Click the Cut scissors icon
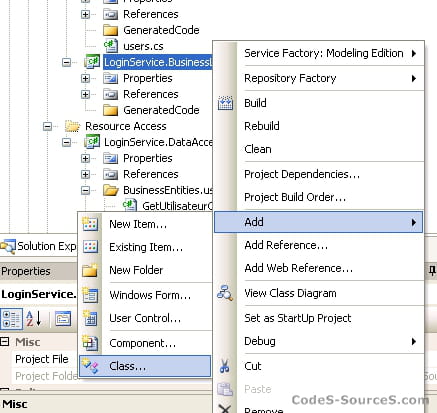This screenshot has width=437, height=413. (225, 366)
